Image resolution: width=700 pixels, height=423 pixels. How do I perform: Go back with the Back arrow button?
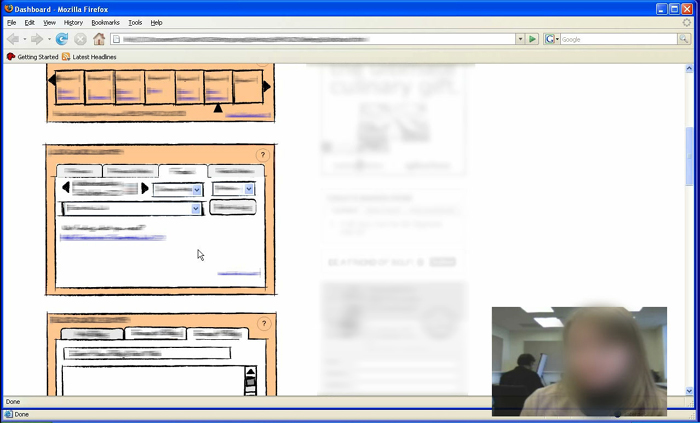click(12, 39)
